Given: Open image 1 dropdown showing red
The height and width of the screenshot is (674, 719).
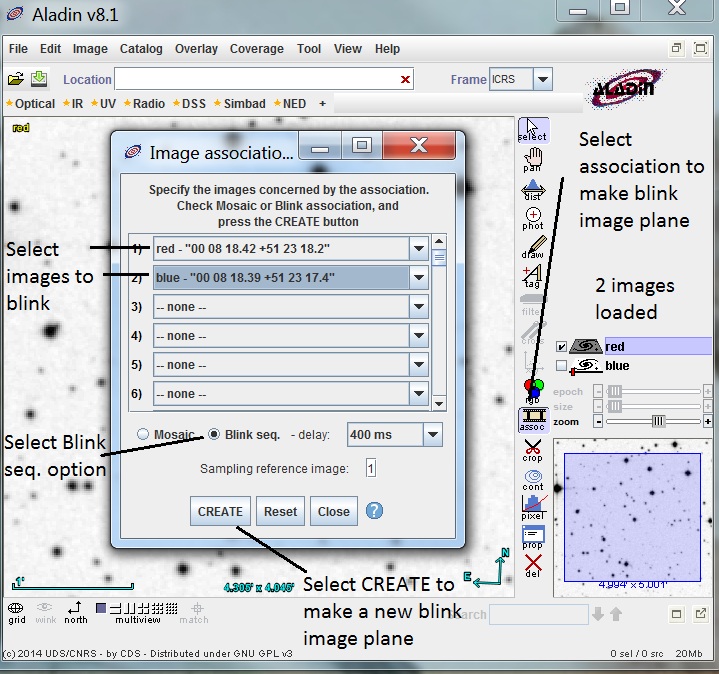Looking at the screenshot, I should tap(419, 249).
